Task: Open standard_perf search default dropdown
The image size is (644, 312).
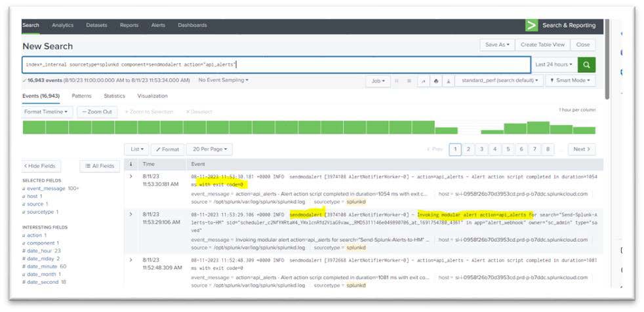Action: click(x=500, y=81)
